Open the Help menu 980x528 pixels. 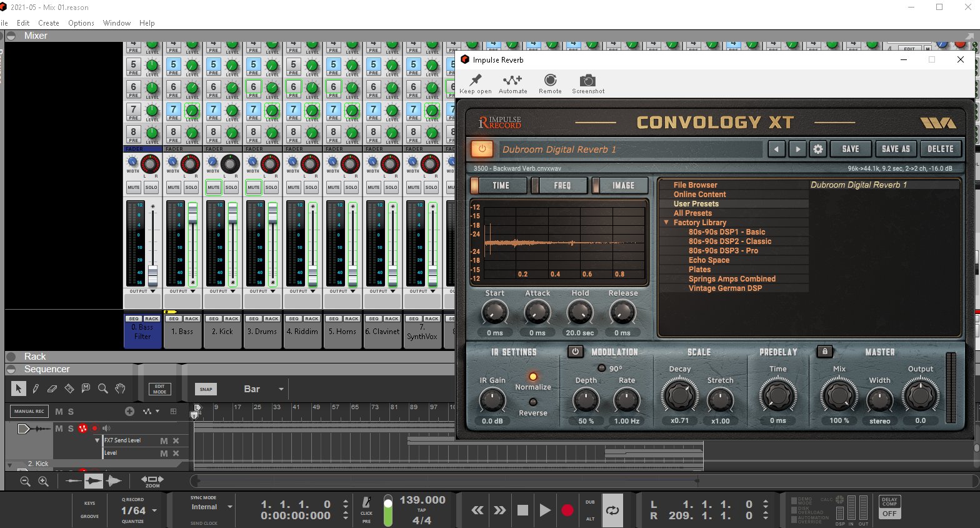(147, 23)
